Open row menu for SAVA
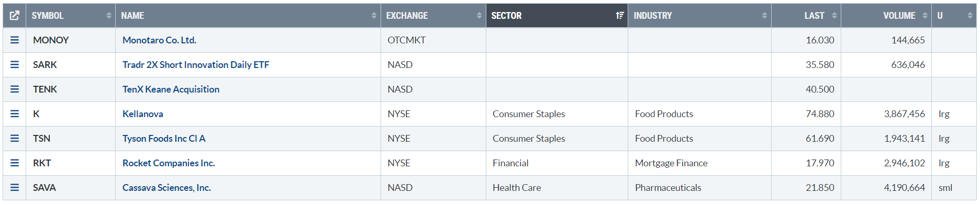 15,188
